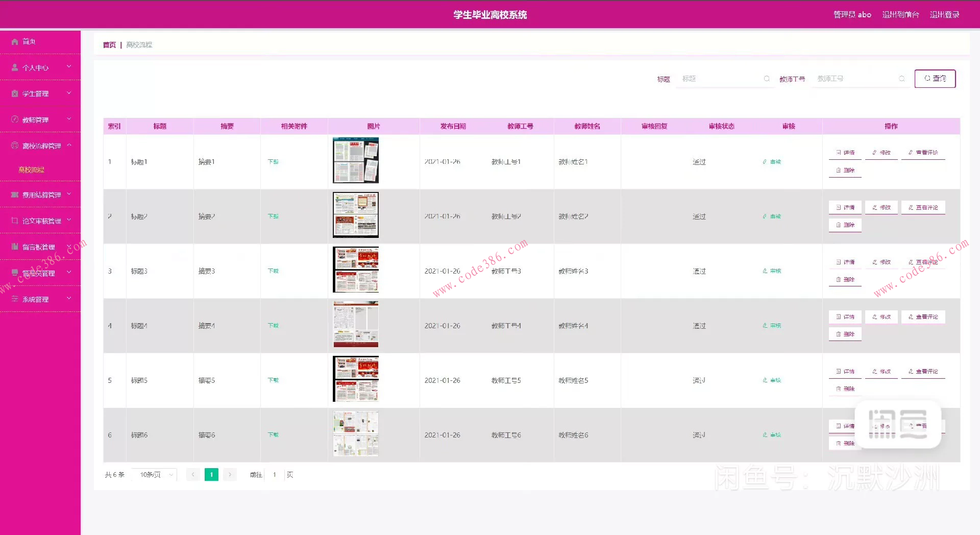The image size is (980, 535).
Task: Click 退出登录 to log out
Action: tap(944, 15)
